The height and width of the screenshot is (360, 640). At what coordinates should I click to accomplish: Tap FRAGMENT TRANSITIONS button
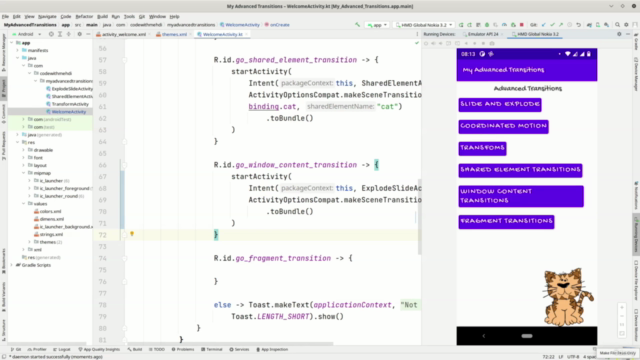[506, 222]
